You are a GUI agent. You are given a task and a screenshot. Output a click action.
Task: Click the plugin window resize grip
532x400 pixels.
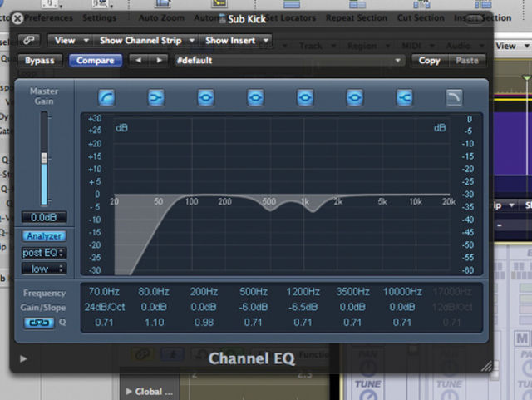click(487, 366)
